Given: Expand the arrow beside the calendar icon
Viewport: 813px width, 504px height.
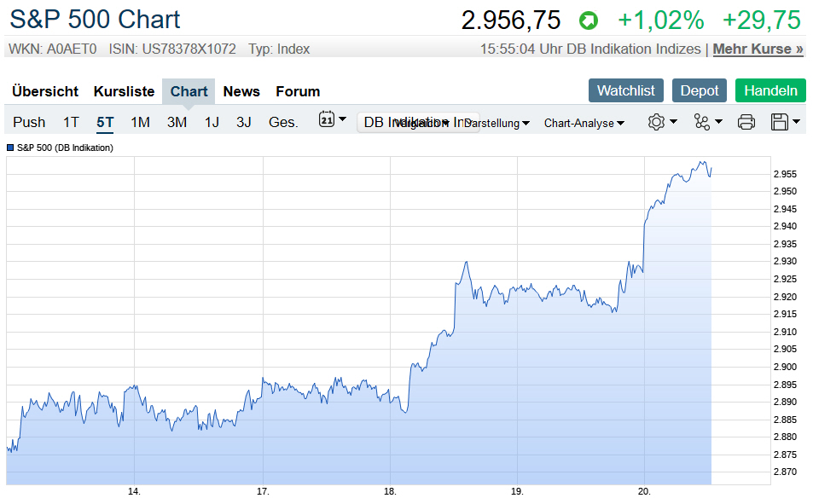Looking at the screenshot, I should click(342, 119).
